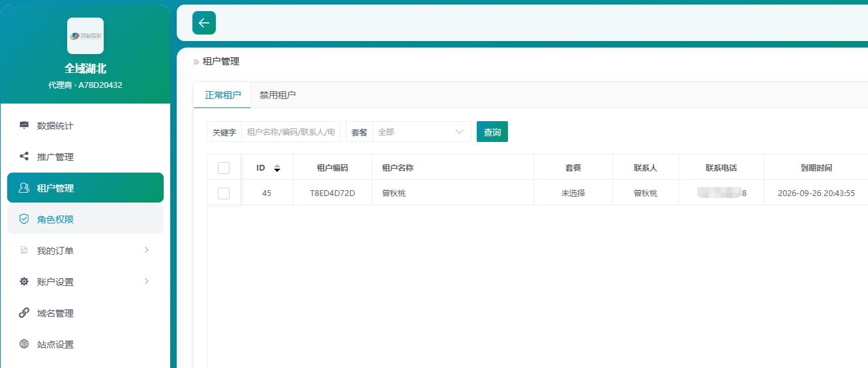
Task: Click the 我的订单 document icon
Action: coord(24,250)
